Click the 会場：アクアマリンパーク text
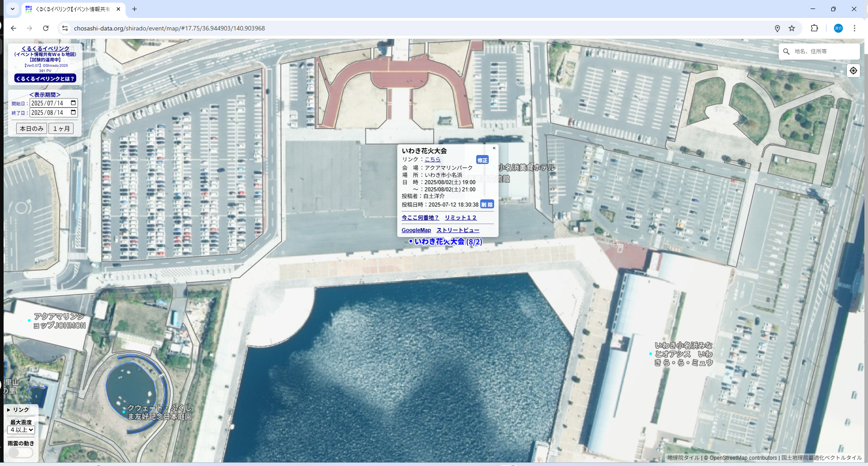 point(437,168)
